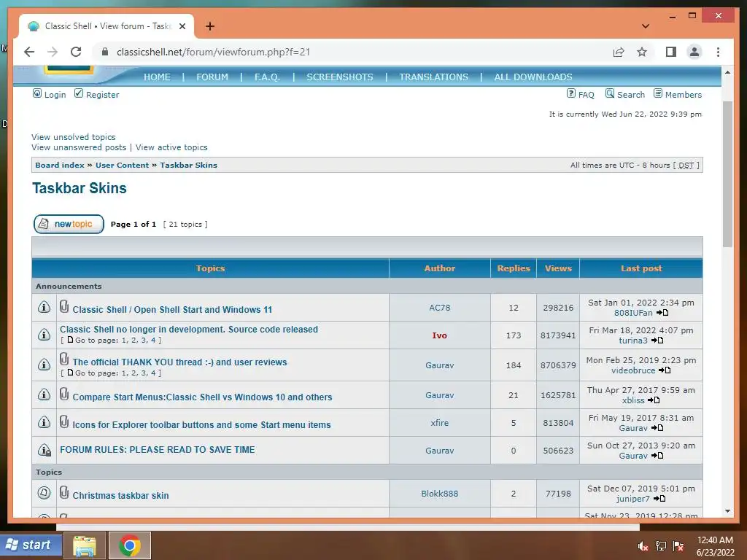Go to User Content breadcrumb
This screenshot has height=560, width=747.
tap(122, 166)
